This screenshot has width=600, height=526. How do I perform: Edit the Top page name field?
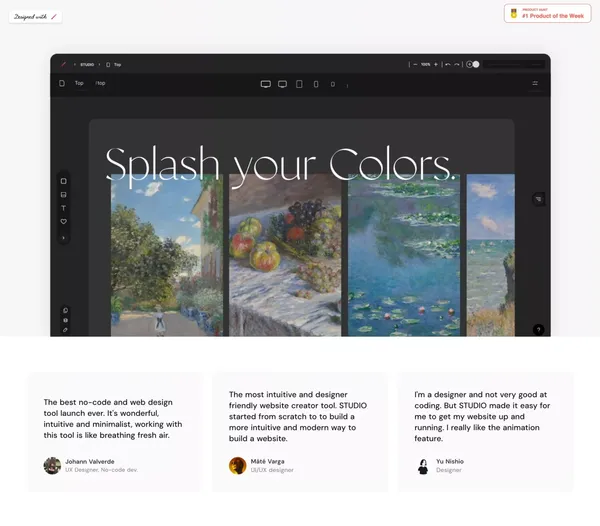pos(79,83)
